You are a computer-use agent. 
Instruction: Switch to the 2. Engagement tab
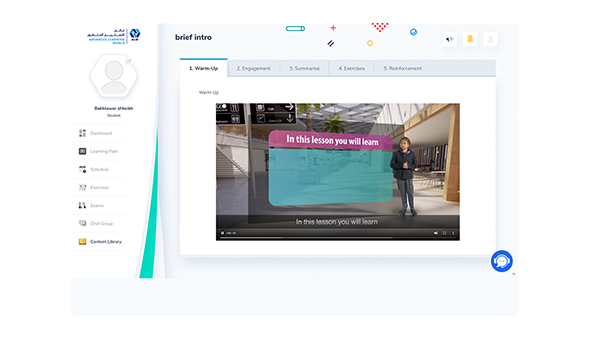[254, 68]
